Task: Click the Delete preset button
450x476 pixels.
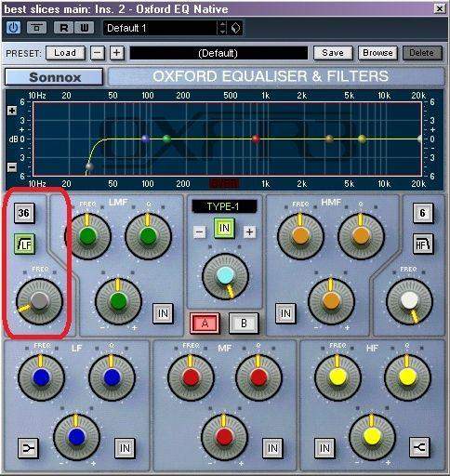Action: point(422,53)
